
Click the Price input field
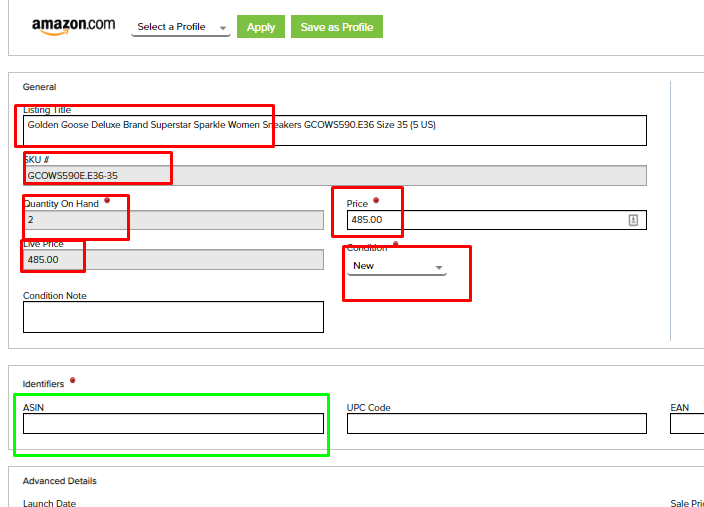pos(497,220)
